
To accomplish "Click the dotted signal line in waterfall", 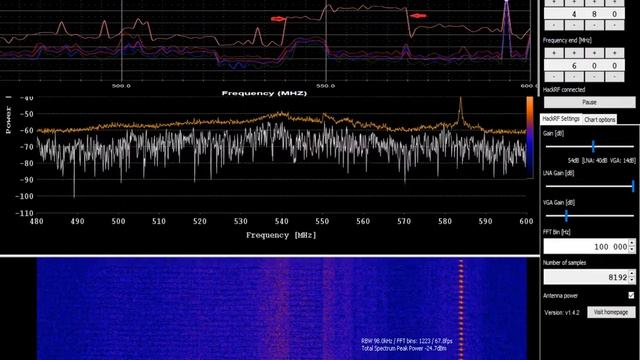I will point(461,309).
